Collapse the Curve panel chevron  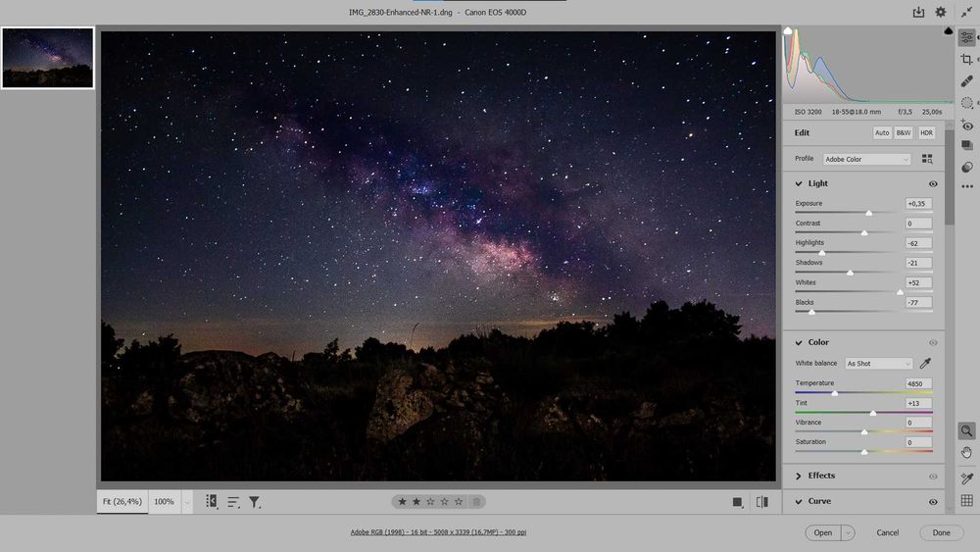(x=799, y=501)
